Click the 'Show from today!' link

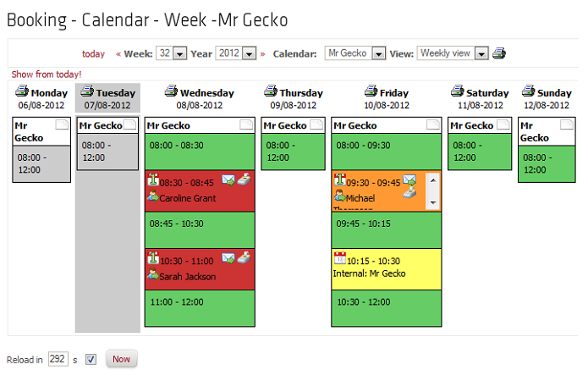(x=47, y=75)
